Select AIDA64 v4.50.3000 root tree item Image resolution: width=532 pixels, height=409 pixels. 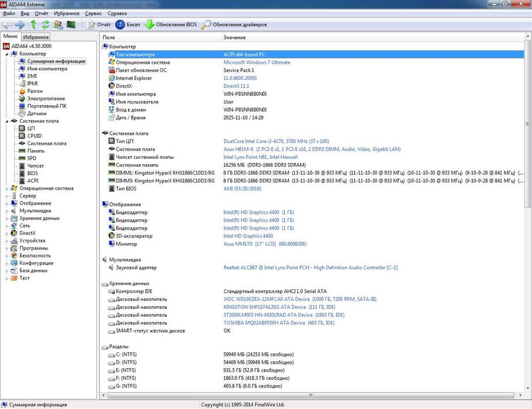click(31, 46)
